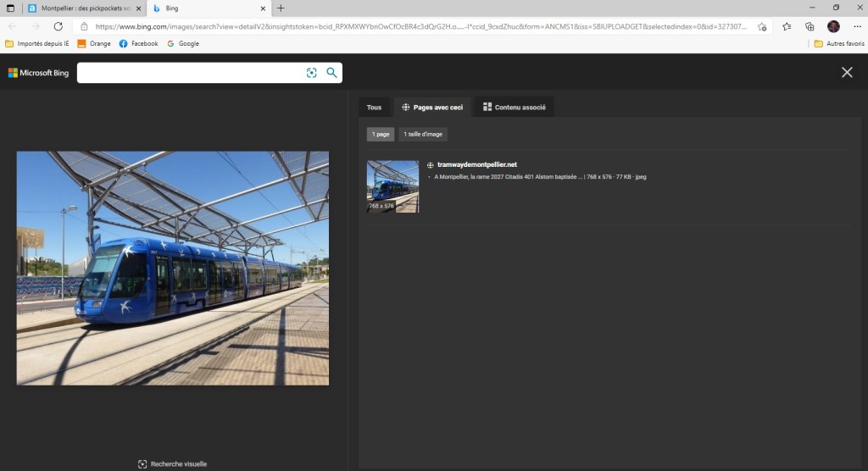Image resolution: width=868 pixels, height=471 pixels.
Task: Select the 1 page filter
Action: 381,134
